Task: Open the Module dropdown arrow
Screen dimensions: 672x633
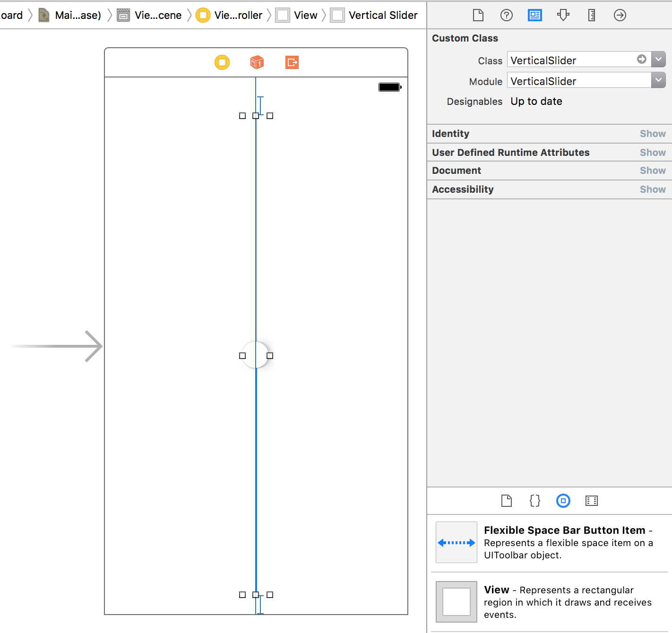Action: point(658,80)
